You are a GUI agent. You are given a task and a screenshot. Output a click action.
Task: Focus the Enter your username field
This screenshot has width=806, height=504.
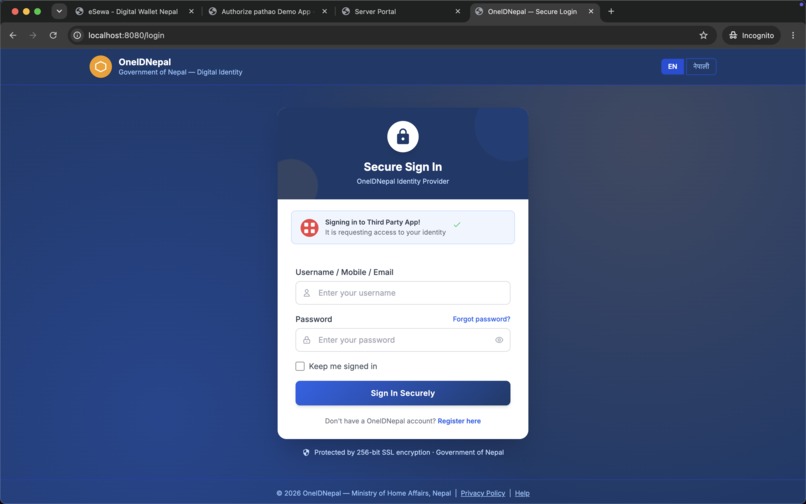(403, 293)
